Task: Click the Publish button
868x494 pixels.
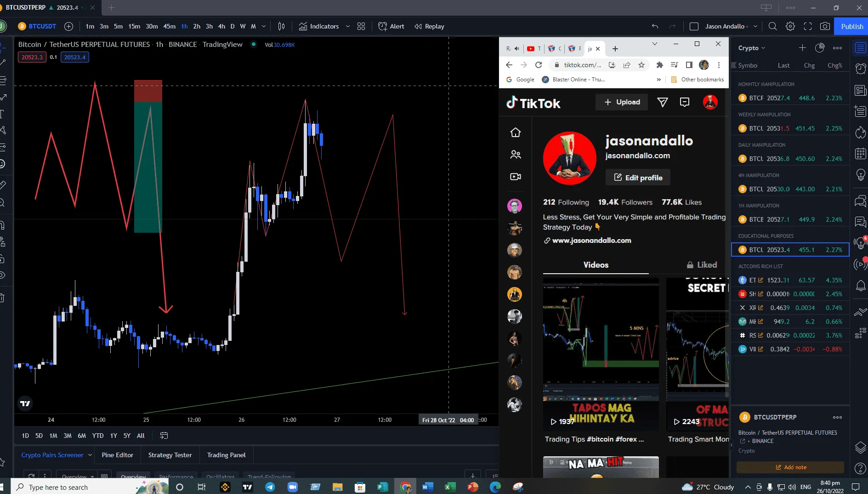Action: click(852, 26)
